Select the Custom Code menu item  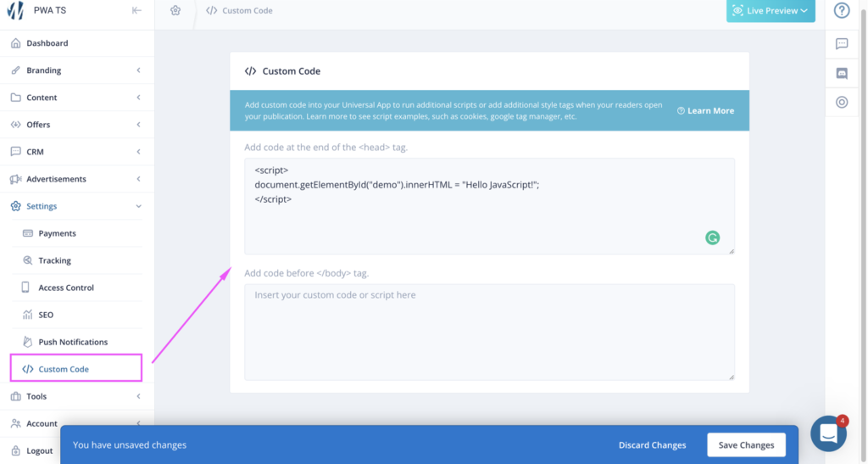click(76, 368)
